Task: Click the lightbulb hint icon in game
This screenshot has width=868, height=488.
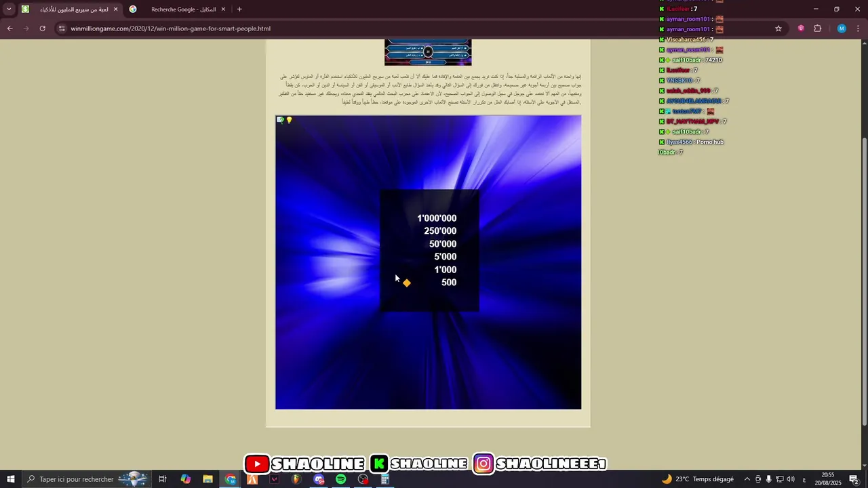Action: [x=289, y=120]
